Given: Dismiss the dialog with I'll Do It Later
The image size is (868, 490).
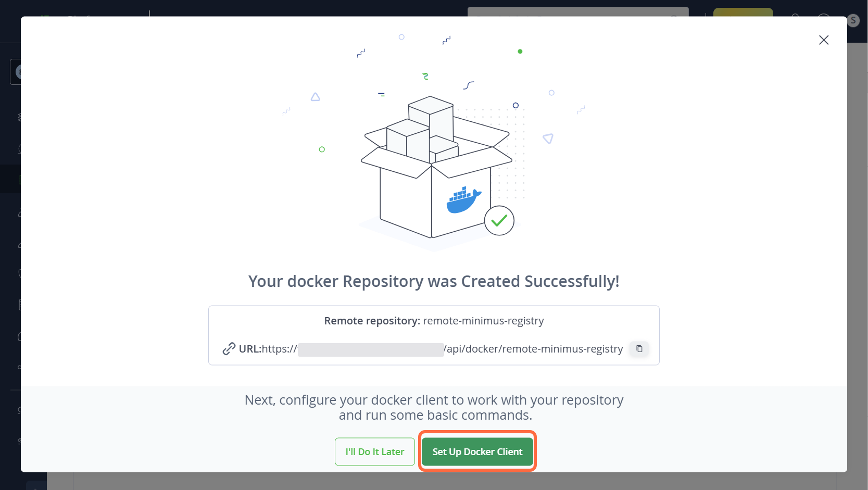Looking at the screenshot, I should tap(374, 451).
